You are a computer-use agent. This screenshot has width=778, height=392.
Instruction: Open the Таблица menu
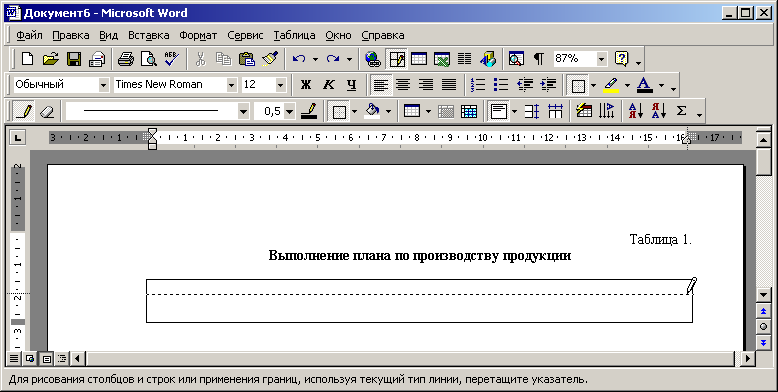tap(294, 35)
